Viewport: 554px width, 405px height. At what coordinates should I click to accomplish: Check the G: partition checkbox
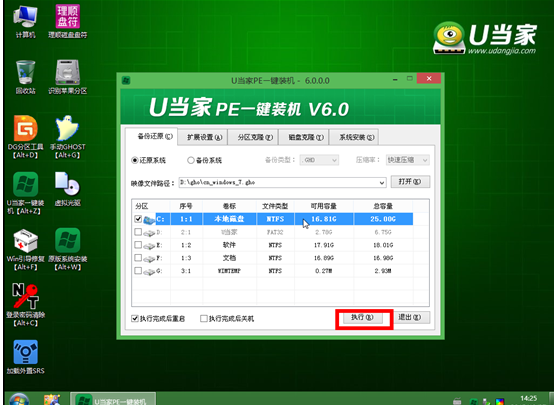(x=138, y=271)
